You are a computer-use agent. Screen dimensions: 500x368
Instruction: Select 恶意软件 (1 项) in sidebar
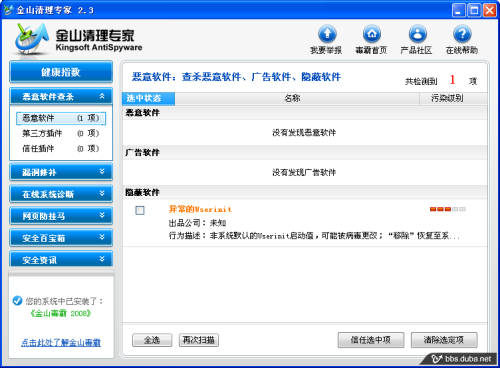click(x=61, y=118)
